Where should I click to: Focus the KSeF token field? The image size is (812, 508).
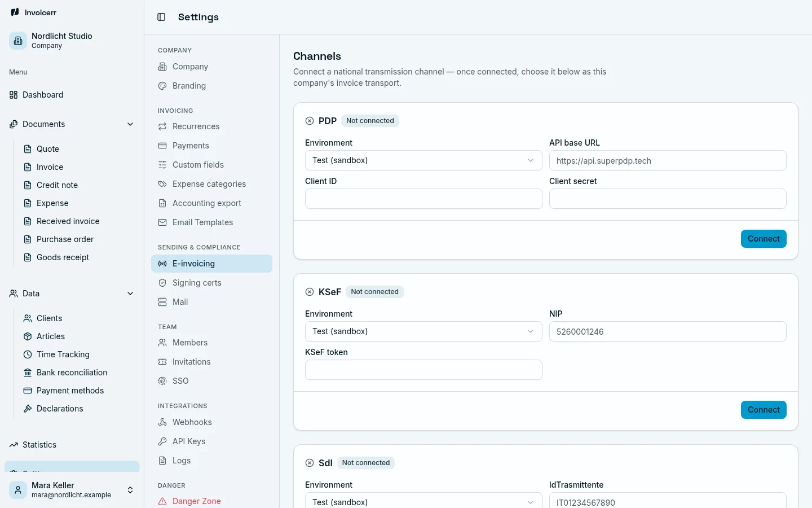(x=423, y=370)
